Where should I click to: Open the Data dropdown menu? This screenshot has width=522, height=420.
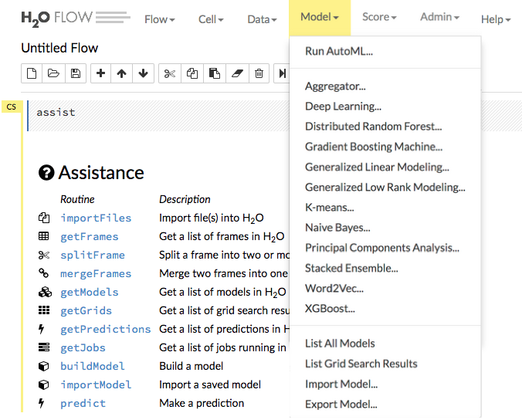pyautogui.click(x=262, y=19)
